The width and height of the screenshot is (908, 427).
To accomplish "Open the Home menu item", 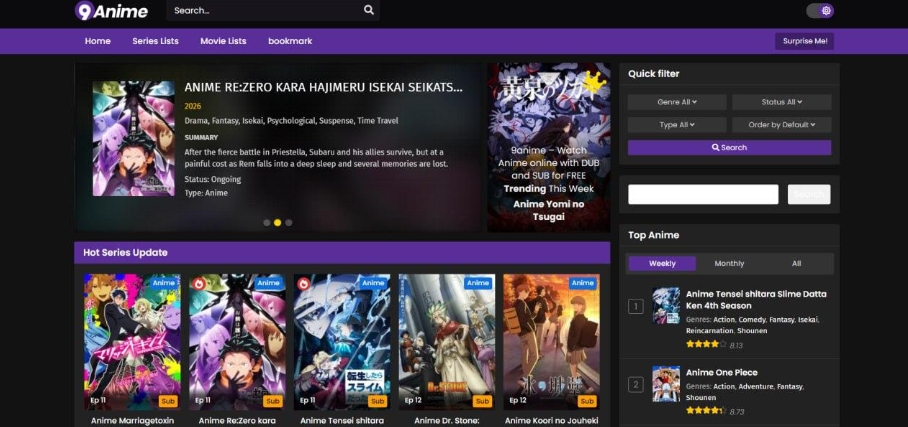I will pos(97,41).
